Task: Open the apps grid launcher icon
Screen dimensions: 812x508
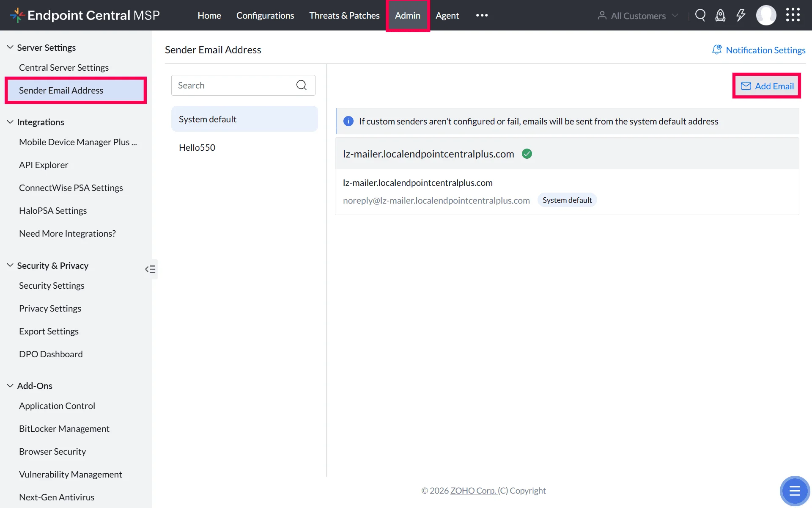Action: click(793, 15)
